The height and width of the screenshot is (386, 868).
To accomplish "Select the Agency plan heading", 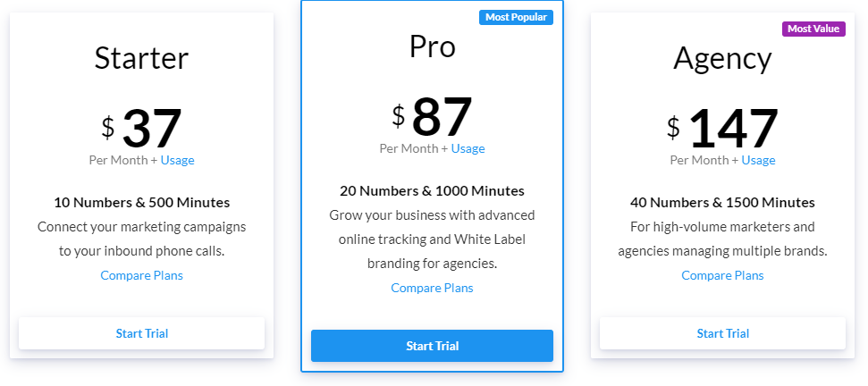I will pyautogui.click(x=722, y=58).
